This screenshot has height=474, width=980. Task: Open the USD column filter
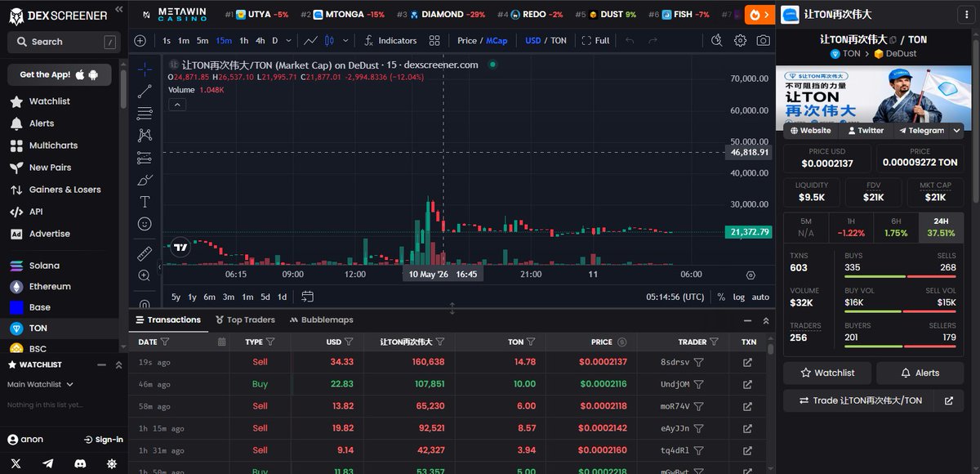349,342
